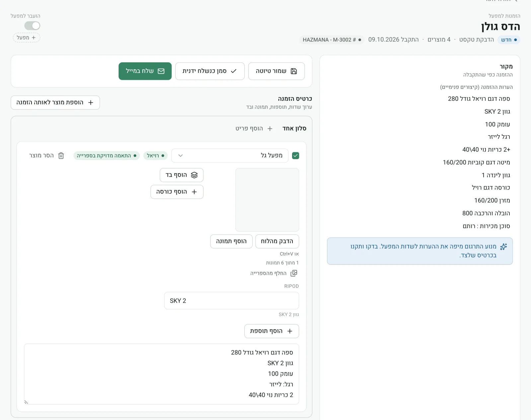The image size is (531, 420).
Task: Click the הוסף פריט tab item
Action: click(x=254, y=129)
